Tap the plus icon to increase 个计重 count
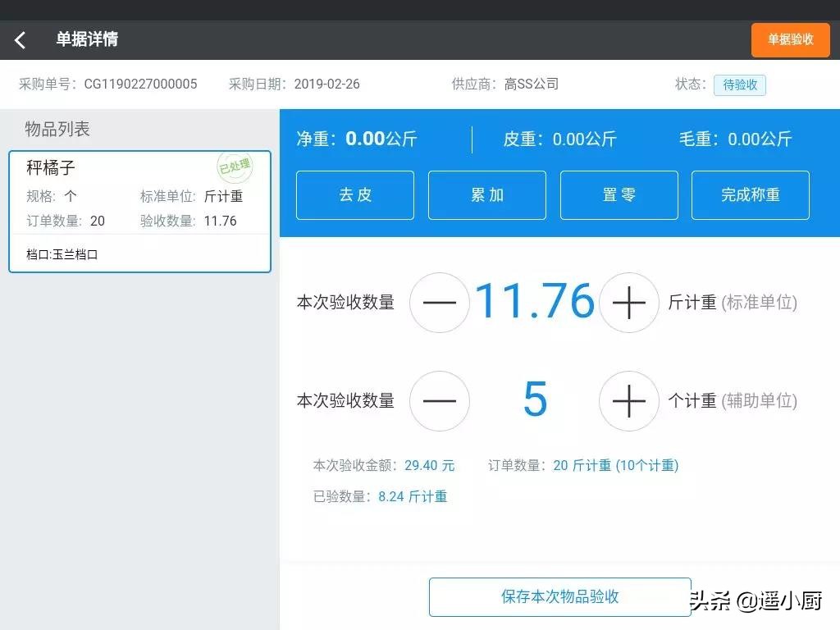The width and height of the screenshot is (840, 630). [629, 401]
